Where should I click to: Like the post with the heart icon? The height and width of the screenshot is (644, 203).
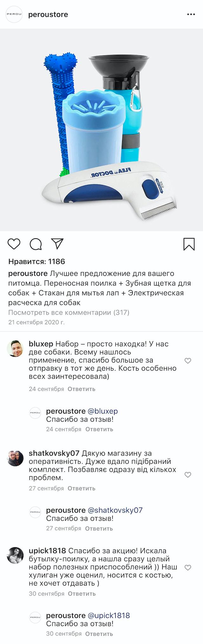pyautogui.click(x=14, y=244)
